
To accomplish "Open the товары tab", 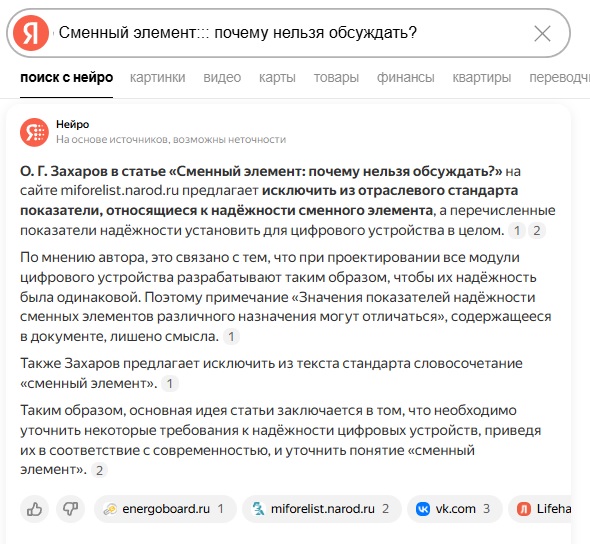I will pyautogui.click(x=336, y=77).
